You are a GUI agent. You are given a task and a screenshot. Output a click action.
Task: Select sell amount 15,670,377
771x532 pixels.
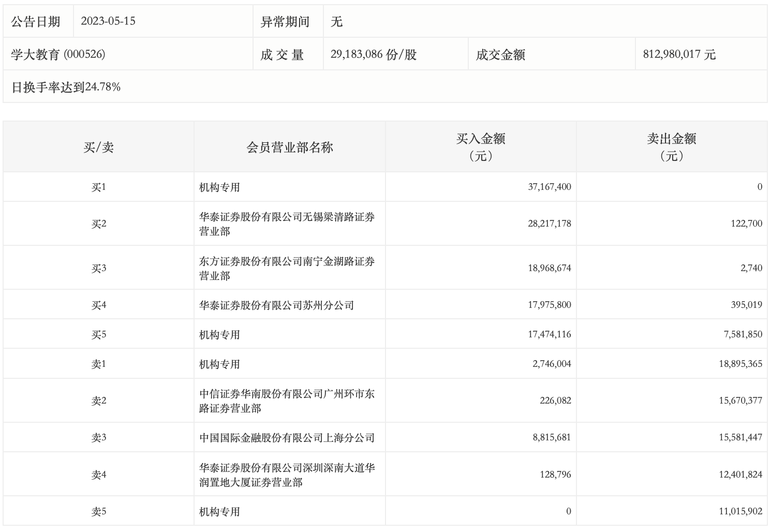point(740,401)
